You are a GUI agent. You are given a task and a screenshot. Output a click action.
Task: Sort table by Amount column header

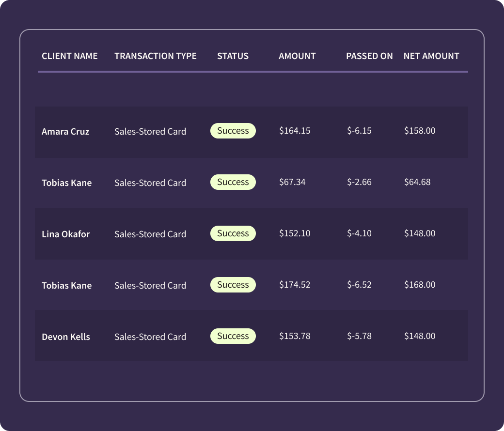(297, 56)
